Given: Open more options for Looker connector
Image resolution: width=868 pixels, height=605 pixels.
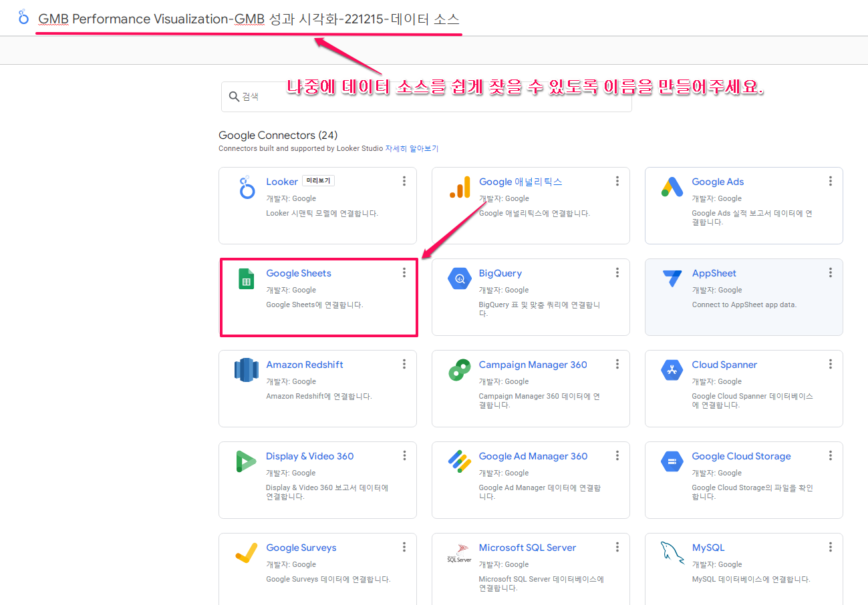Looking at the screenshot, I should coord(404,181).
